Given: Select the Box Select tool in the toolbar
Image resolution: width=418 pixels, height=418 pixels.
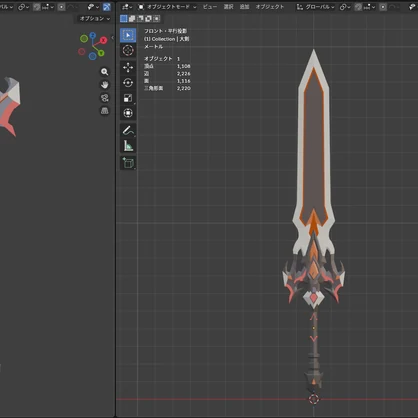Looking at the screenshot, I should coord(128,35).
